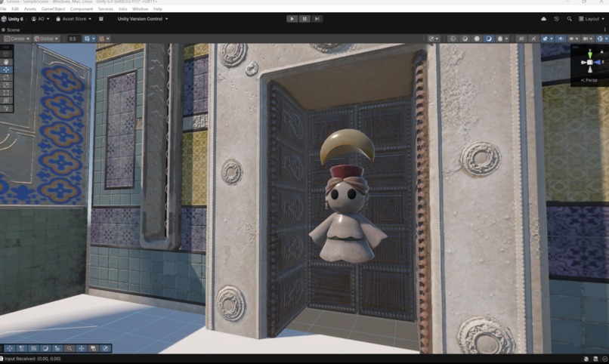This screenshot has height=364, width=609.
Task: Click the status bar debug bug icon
Action: click(x=586, y=359)
